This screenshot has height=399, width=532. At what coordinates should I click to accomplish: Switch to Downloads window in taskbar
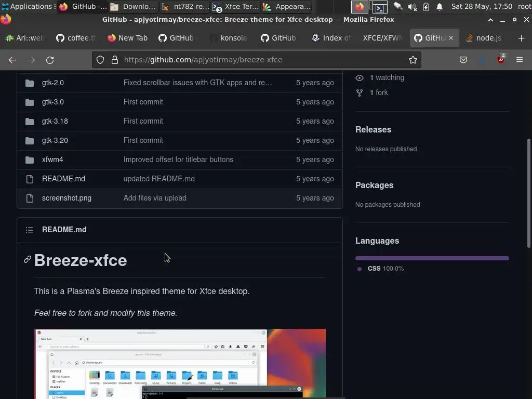point(133,6)
